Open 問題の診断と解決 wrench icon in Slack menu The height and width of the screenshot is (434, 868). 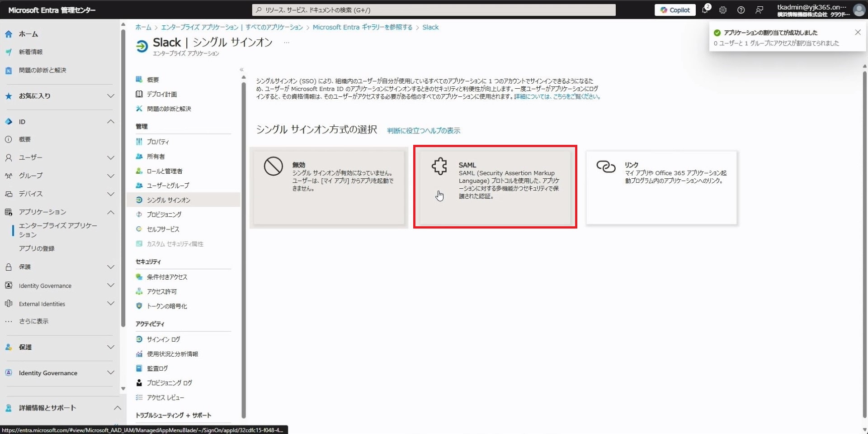[x=139, y=109]
